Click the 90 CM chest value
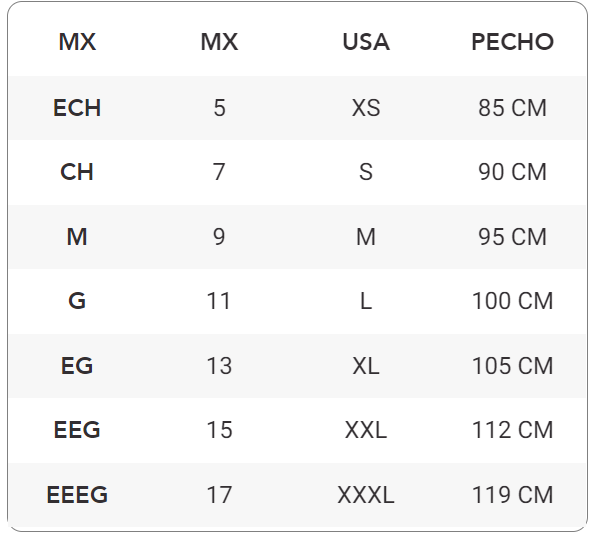 coord(512,172)
